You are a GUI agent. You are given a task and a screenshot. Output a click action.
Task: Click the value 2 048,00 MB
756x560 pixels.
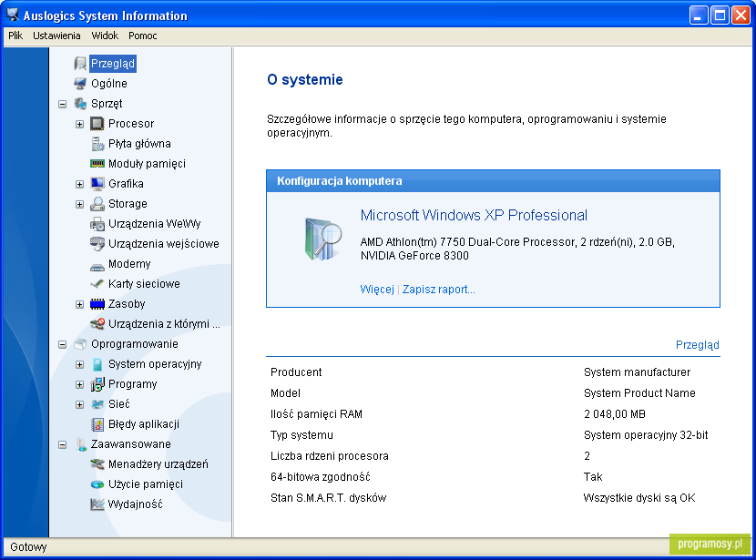614,414
